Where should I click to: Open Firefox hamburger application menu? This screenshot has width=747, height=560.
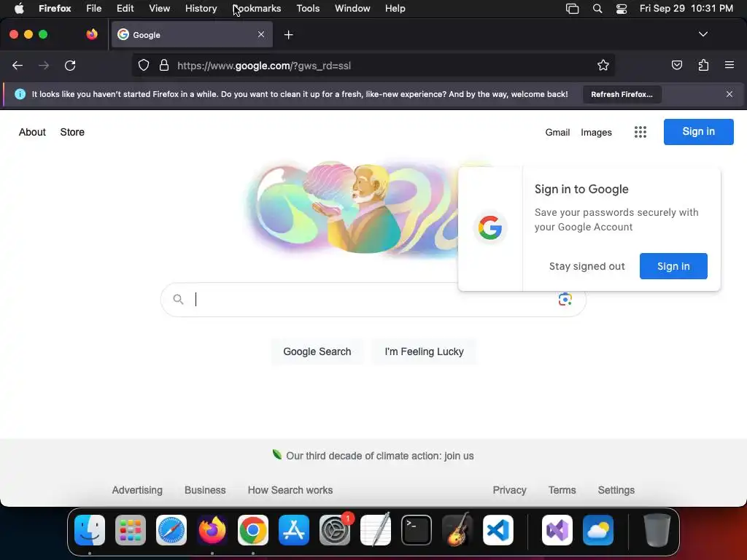coord(729,65)
